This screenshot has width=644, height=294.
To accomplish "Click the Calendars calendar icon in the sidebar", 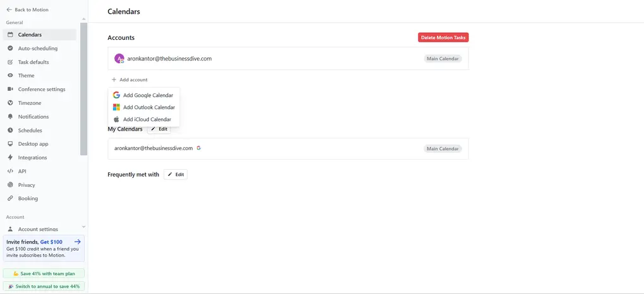I will pyautogui.click(x=10, y=35).
